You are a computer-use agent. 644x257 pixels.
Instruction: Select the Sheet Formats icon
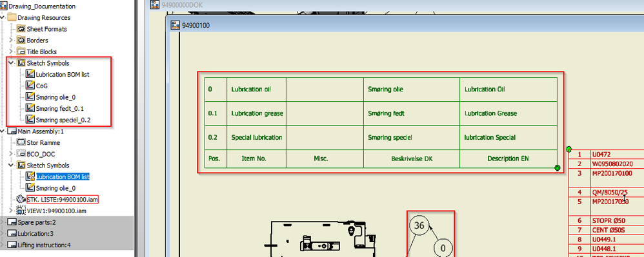coord(21,29)
